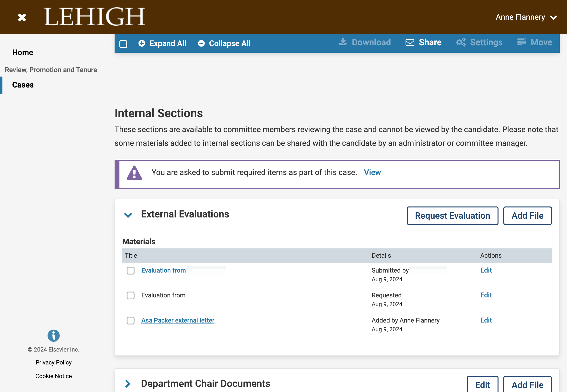Click the Share envelope icon

click(x=410, y=42)
